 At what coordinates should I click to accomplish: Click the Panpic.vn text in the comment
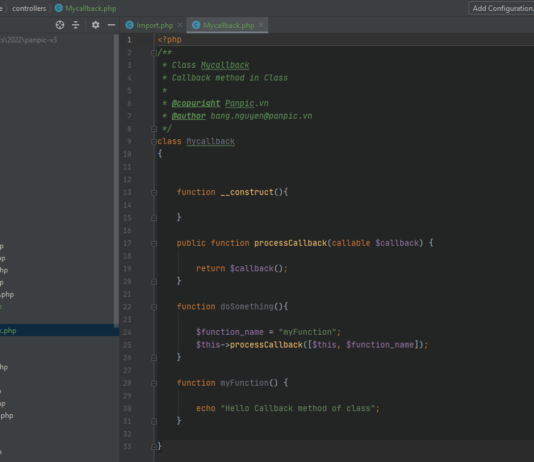pyautogui.click(x=247, y=103)
